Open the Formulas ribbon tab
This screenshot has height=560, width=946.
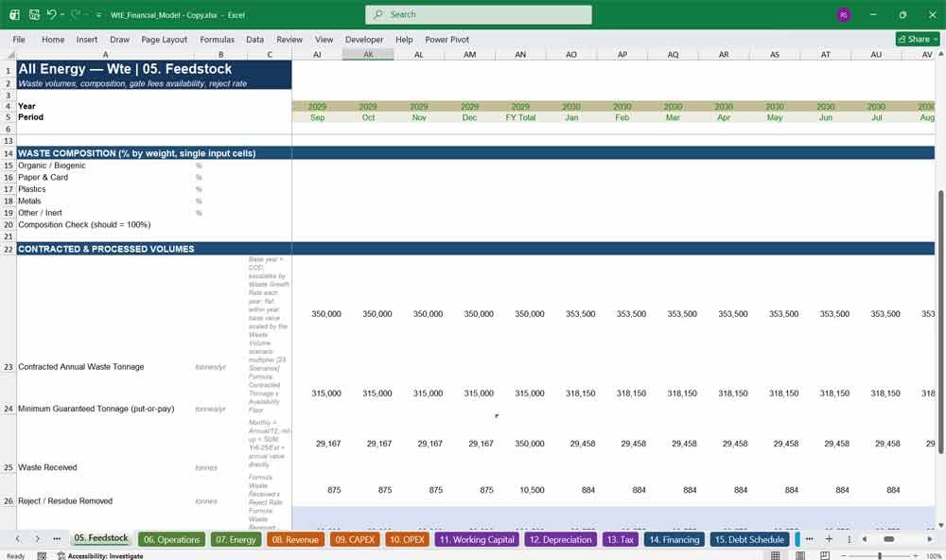(x=218, y=39)
